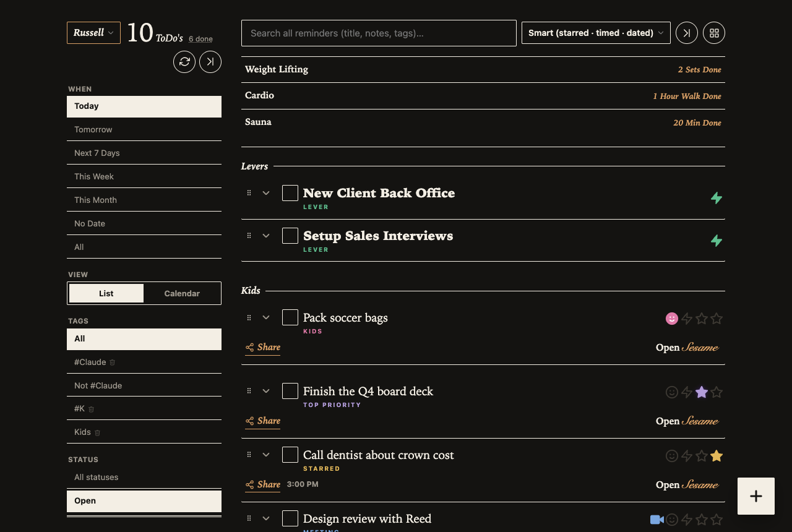Click Share under Pack soccer bags

tap(263, 348)
